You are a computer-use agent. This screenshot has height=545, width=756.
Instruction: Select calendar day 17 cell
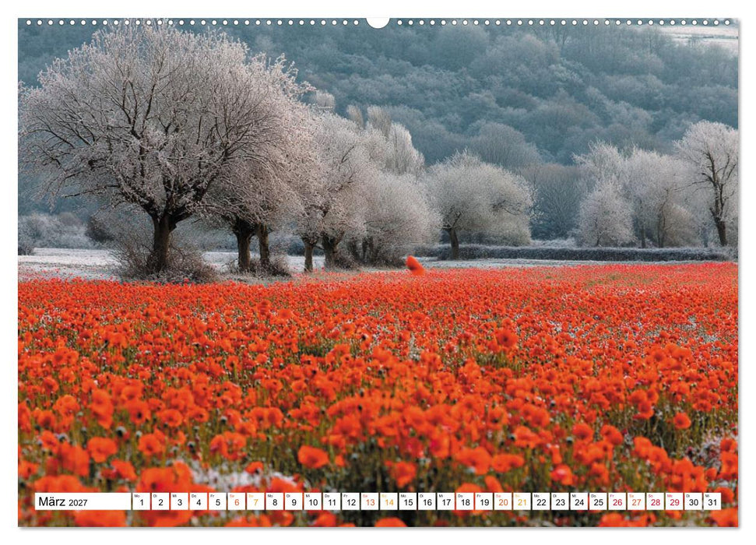[445, 501]
